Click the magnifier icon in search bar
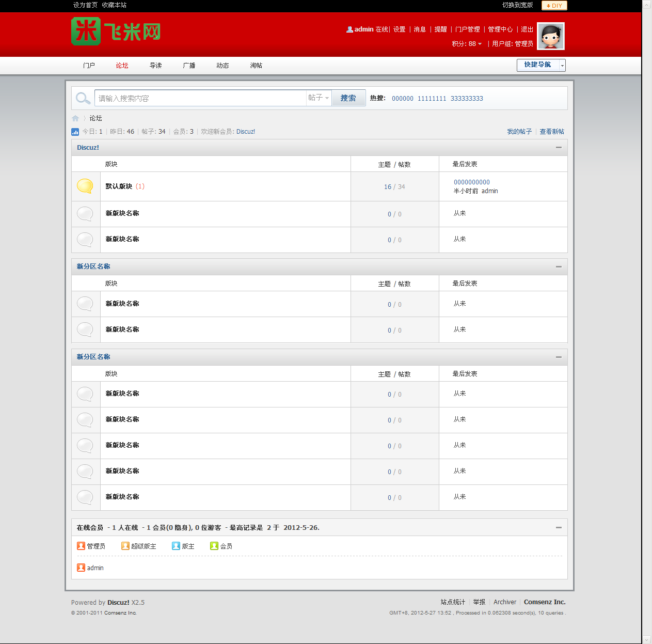Viewport: 652px width, 644px height. (x=83, y=98)
